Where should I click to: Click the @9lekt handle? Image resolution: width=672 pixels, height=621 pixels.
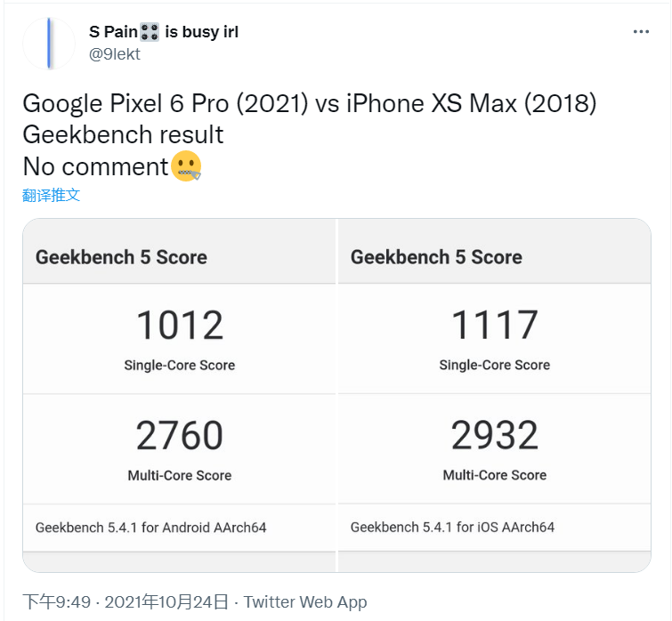(115, 54)
